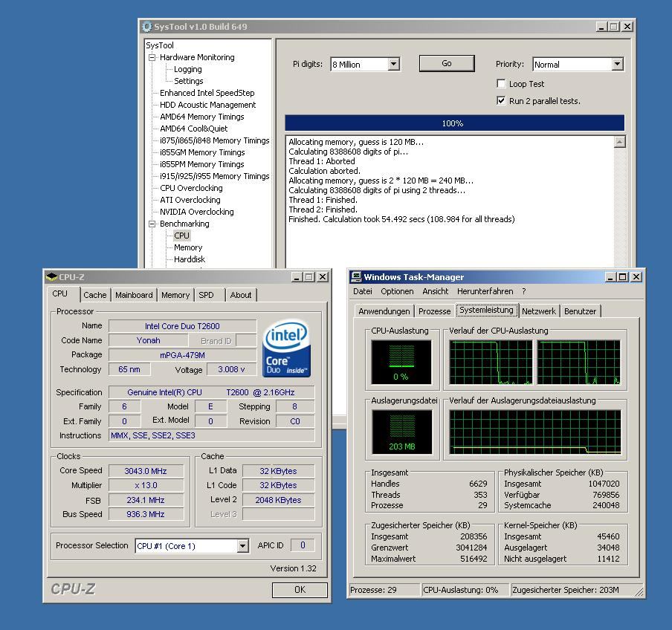Click status bar 'Zugesicherter Speicher: 203M'
The height and width of the screenshot is (630, 672).
click(x=577, y=590)
